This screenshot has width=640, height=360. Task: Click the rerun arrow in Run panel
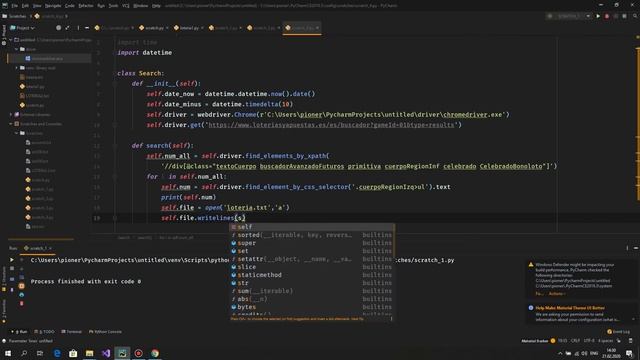(x=12, y=260)
